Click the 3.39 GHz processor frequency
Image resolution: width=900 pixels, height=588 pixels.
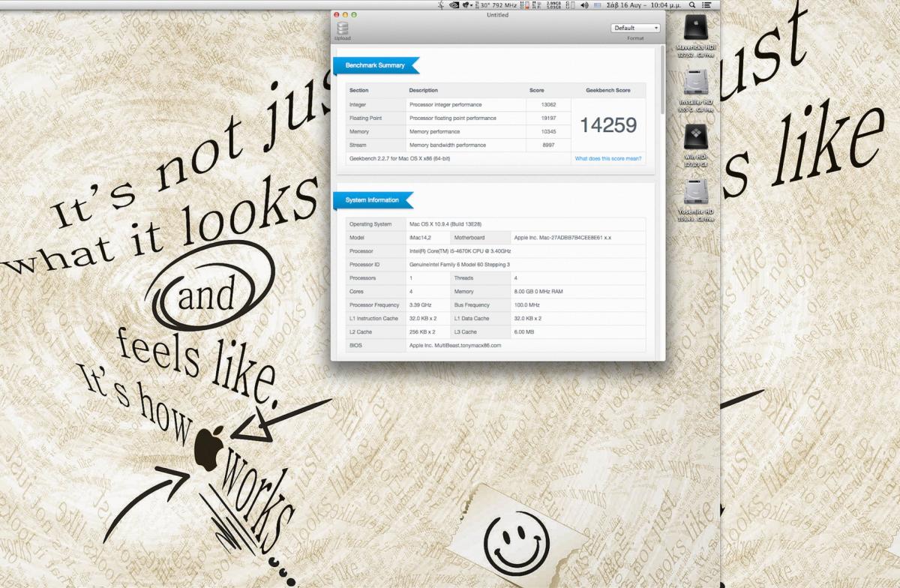420,305
